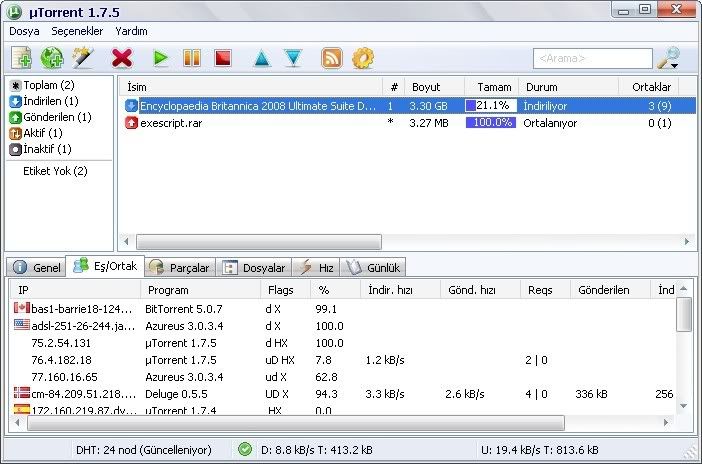Image resolution: width=702 pixels, height=464 pixels.
Task: Select Toplam (2) category in sidebar
Action: [x=42, y=85]
